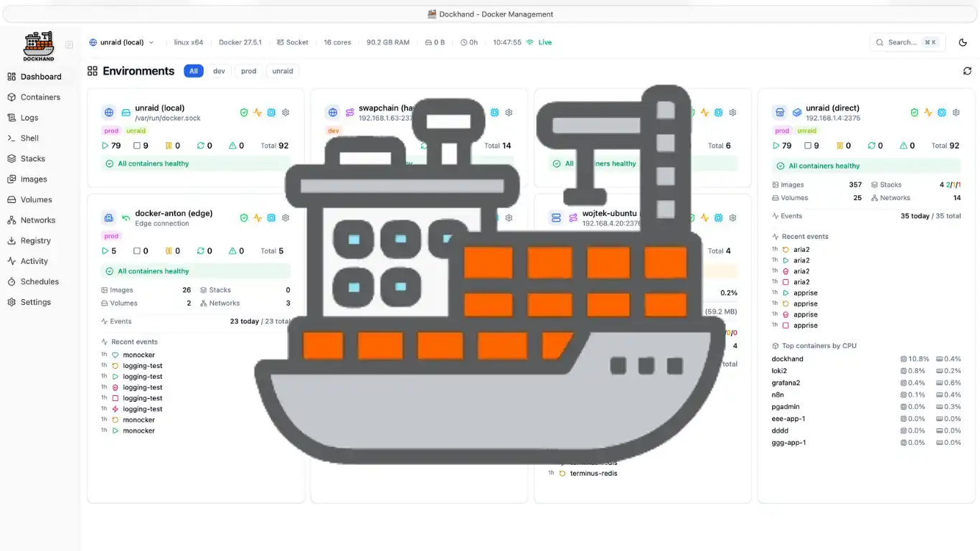Click the Settings gear icon in sidebar
This screenshot has width=980, height=551.
pyautogui.click(x=11, y=302)
